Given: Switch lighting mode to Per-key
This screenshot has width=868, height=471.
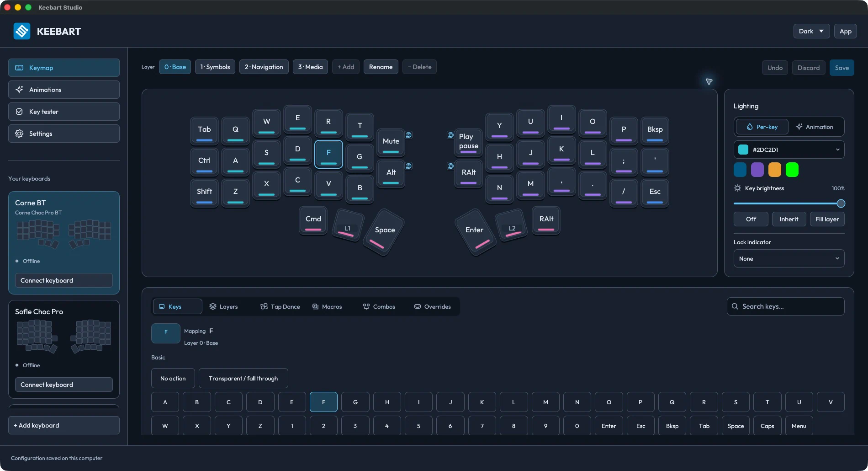Looking at the screenshot, I should tap(762, 127).
